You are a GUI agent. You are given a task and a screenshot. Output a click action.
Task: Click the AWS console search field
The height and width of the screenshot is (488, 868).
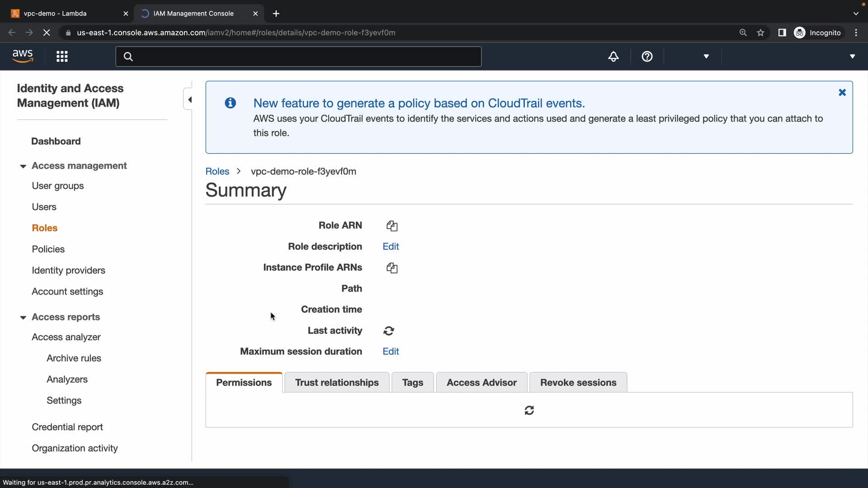298,56
